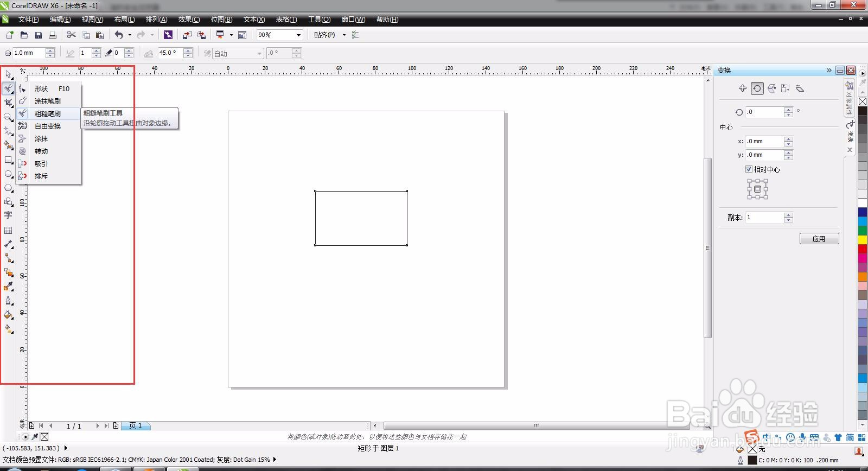Select the Fill bucket tool in toolbox

8,315
